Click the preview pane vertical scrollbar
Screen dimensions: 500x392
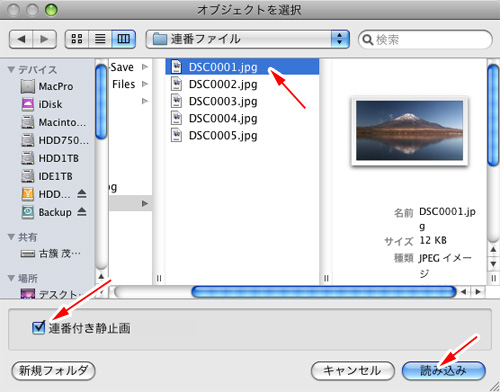tap(493, 116)
